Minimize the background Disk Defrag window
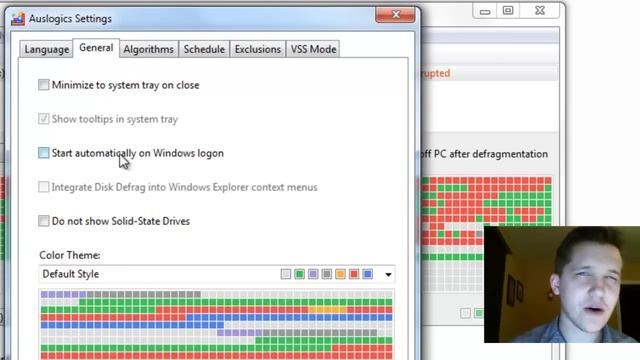Viewport: 640px width, 360px height. pos(484,11)
